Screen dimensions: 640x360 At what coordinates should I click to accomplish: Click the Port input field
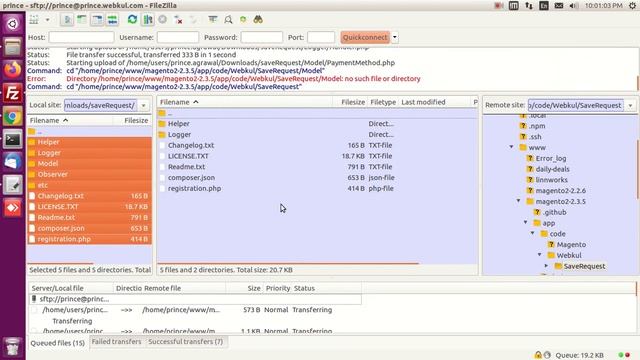[x=321, y=37]
